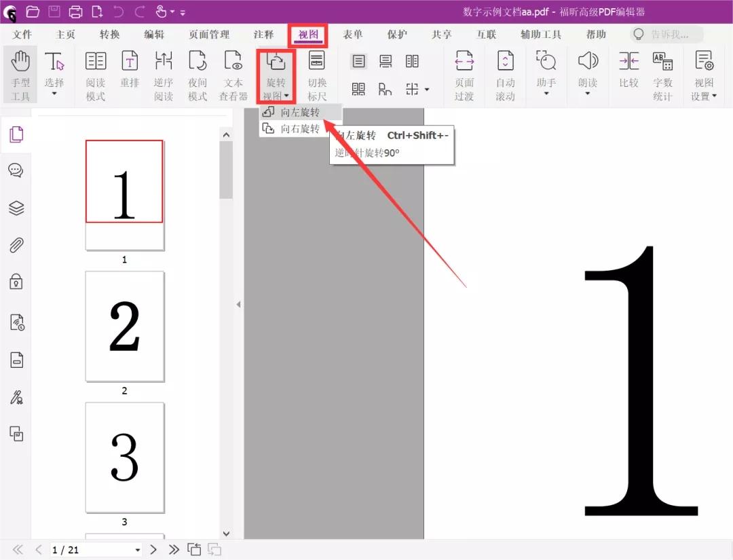The width and height of the screenshot is (733, 560).
Task: Select page 3 thumbnail
Action: [x=124, y=457]
